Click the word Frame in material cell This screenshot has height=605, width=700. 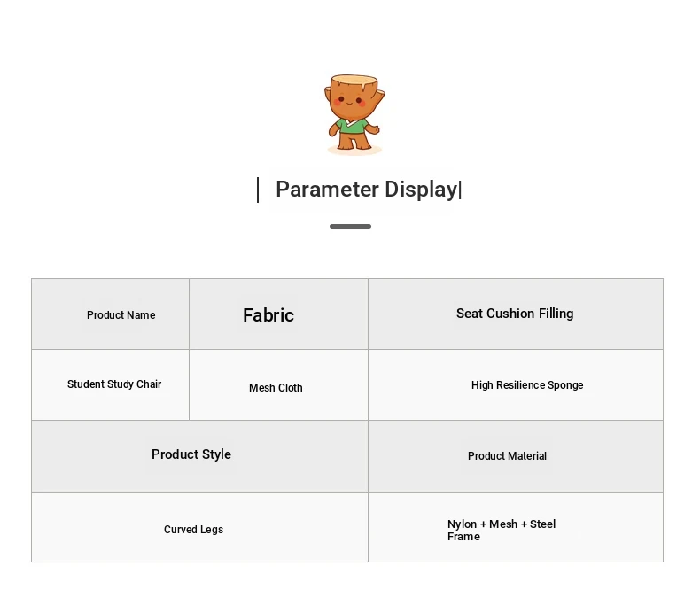click(463, 536)
